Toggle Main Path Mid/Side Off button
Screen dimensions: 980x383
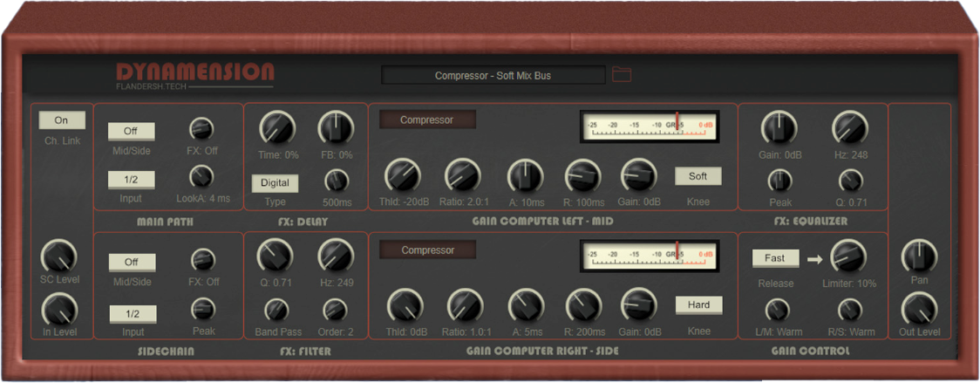pos(132,132)
